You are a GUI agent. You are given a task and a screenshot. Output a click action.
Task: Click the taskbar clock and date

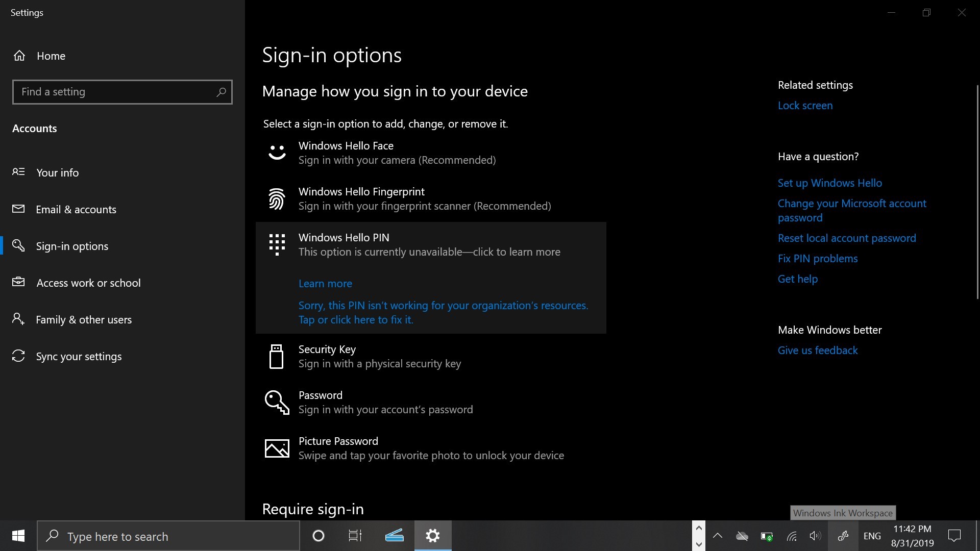[x=913, y=536]
